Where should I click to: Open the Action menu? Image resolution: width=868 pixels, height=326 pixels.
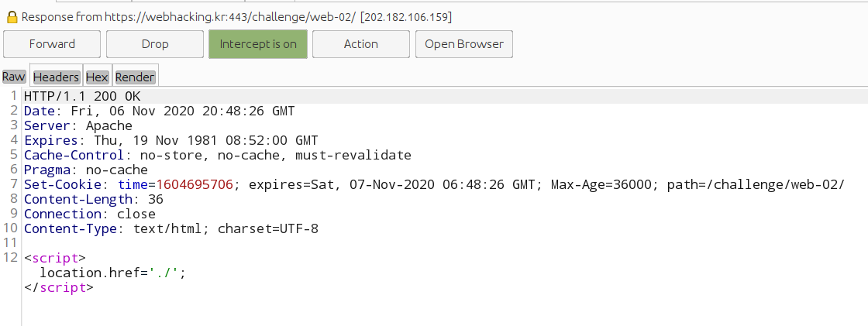[361, 44]
